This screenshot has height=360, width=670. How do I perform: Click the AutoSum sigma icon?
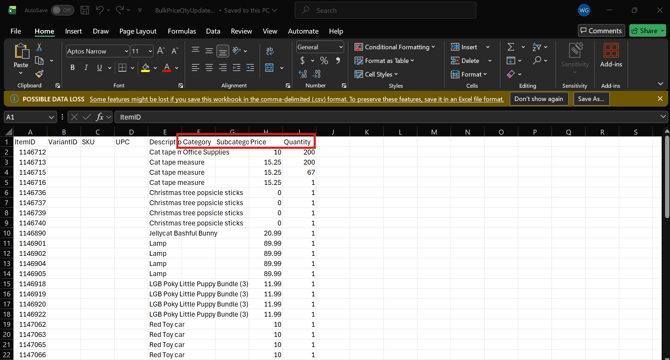[x=511, y=47]
